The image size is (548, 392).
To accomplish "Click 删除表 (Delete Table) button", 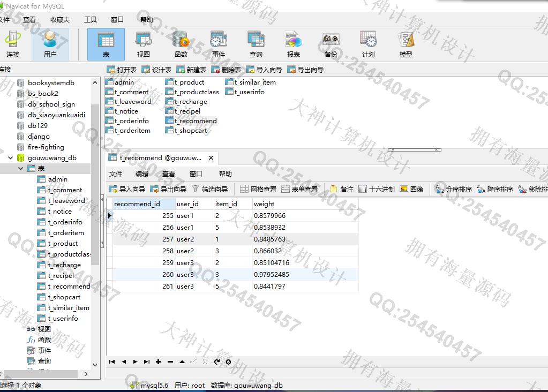I will pyautogui.click(x=226, y=70).
